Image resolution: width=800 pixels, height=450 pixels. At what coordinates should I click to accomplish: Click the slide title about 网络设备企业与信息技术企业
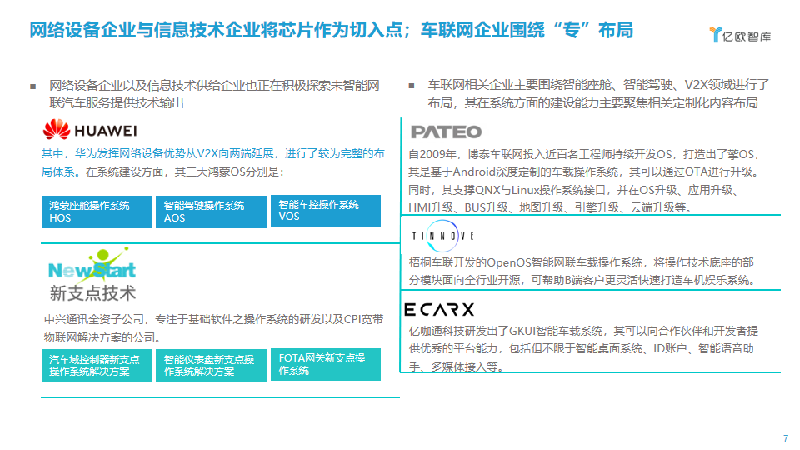331,30
